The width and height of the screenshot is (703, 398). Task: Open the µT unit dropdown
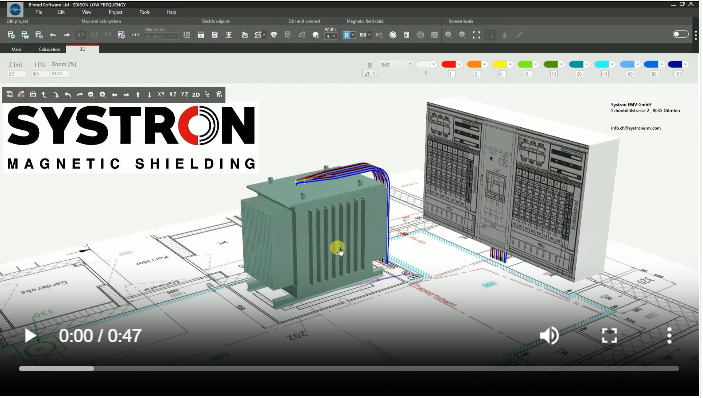tap(370, 74)
